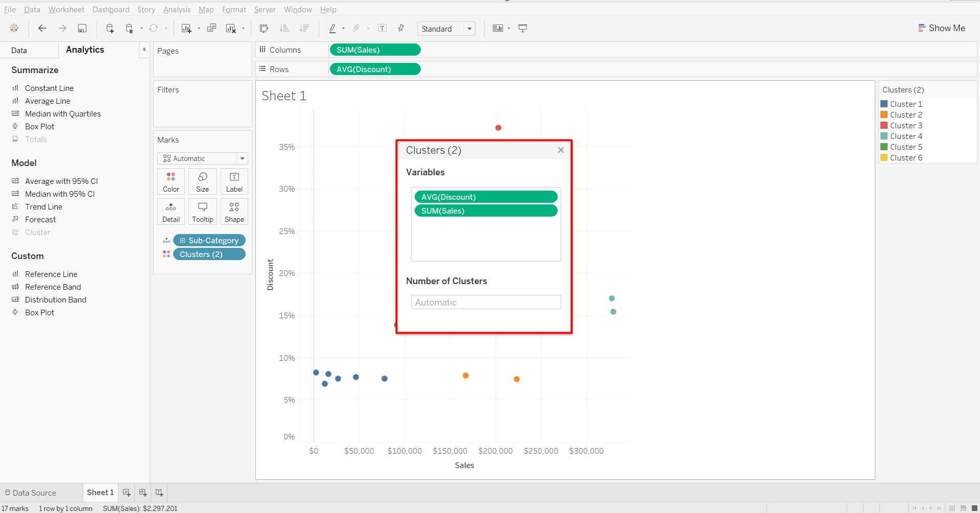Click the Number of Clusters input field
The image size is (980, 513).
486,302
